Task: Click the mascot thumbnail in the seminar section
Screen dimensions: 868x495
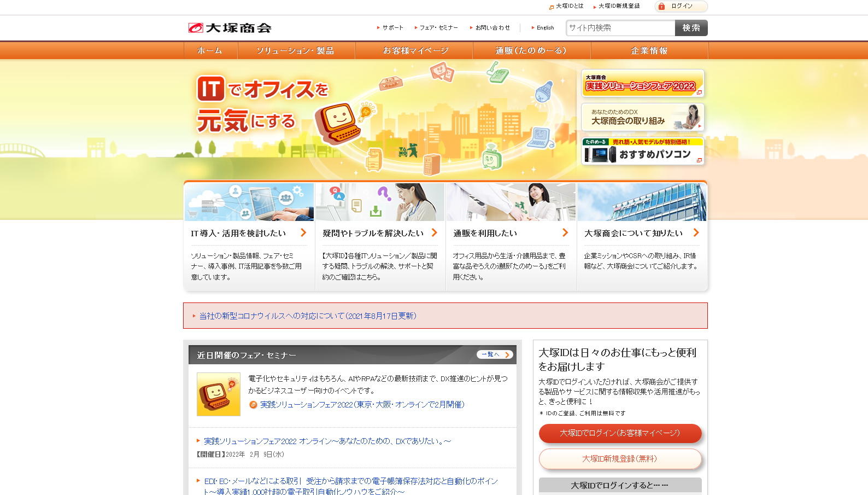Action: 218,394
